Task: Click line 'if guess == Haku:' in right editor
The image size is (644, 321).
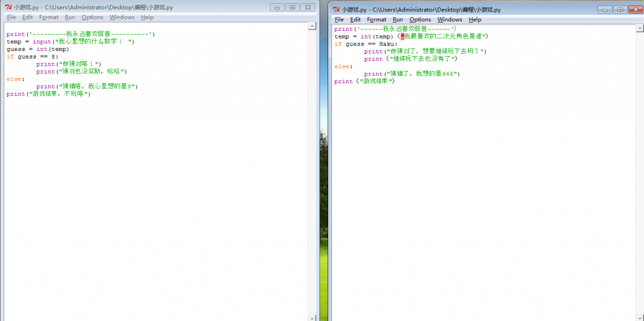Action: 366,44
